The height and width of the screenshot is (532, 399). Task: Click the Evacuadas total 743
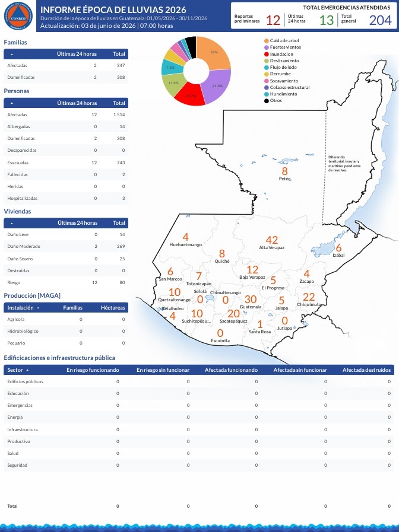(121, 163)
